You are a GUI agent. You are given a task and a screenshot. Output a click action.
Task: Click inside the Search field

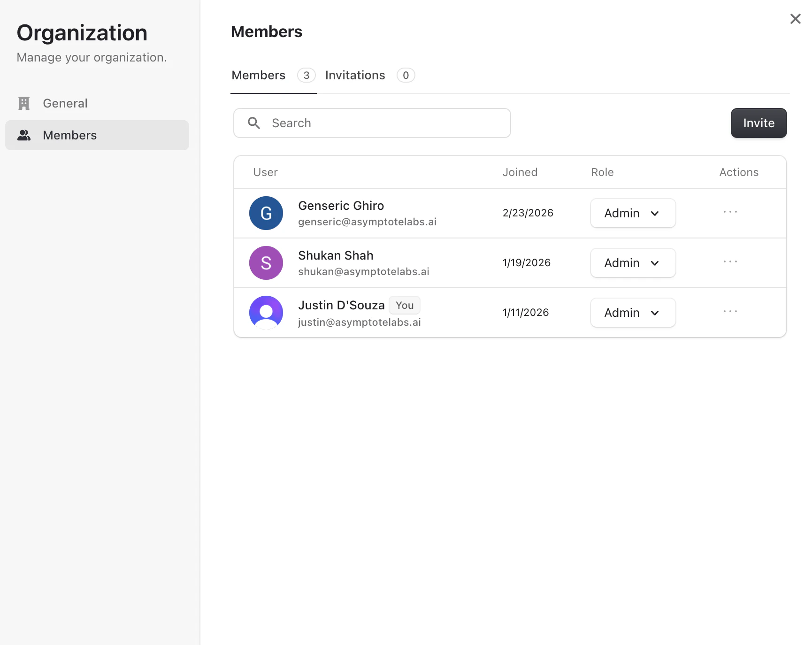[x=375, y=123]
